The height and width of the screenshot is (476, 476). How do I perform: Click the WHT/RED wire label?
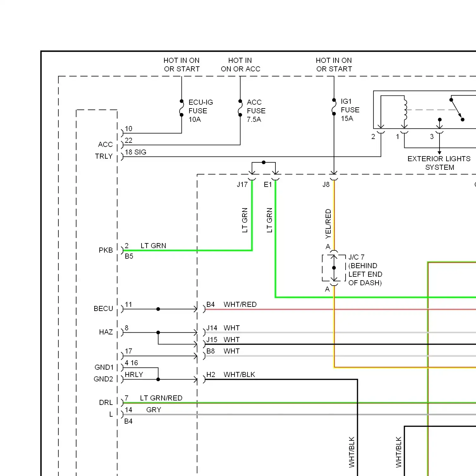click(x=240, y=304)
